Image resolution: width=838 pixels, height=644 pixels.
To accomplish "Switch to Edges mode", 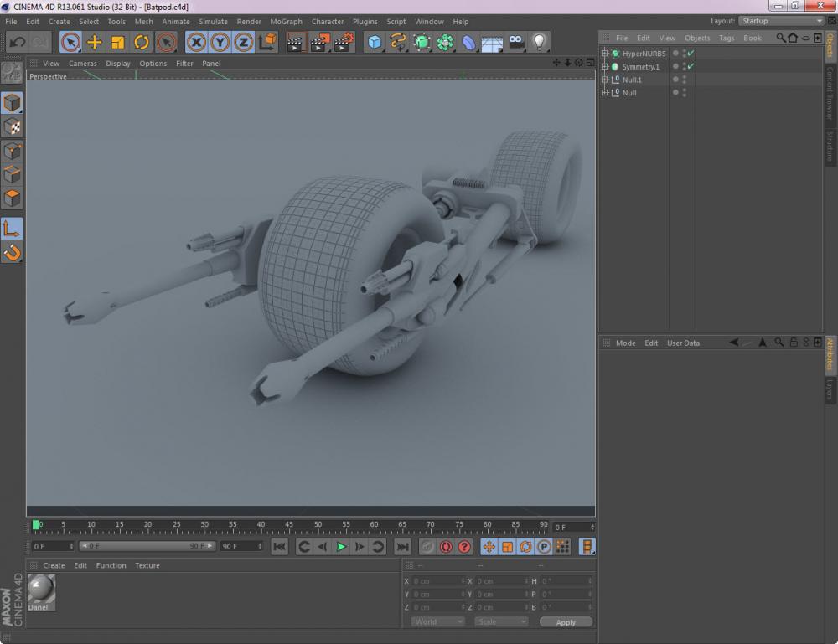I will coord(12,175).
